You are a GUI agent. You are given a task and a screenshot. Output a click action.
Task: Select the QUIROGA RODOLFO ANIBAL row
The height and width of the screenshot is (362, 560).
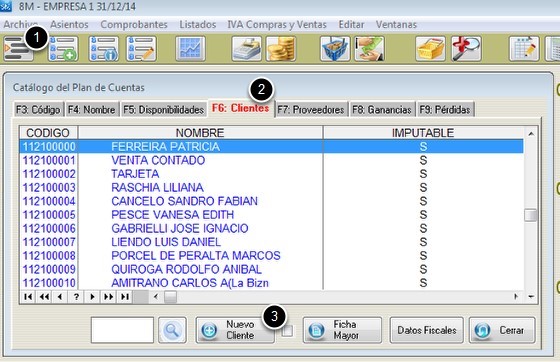[x=271, y=269]
